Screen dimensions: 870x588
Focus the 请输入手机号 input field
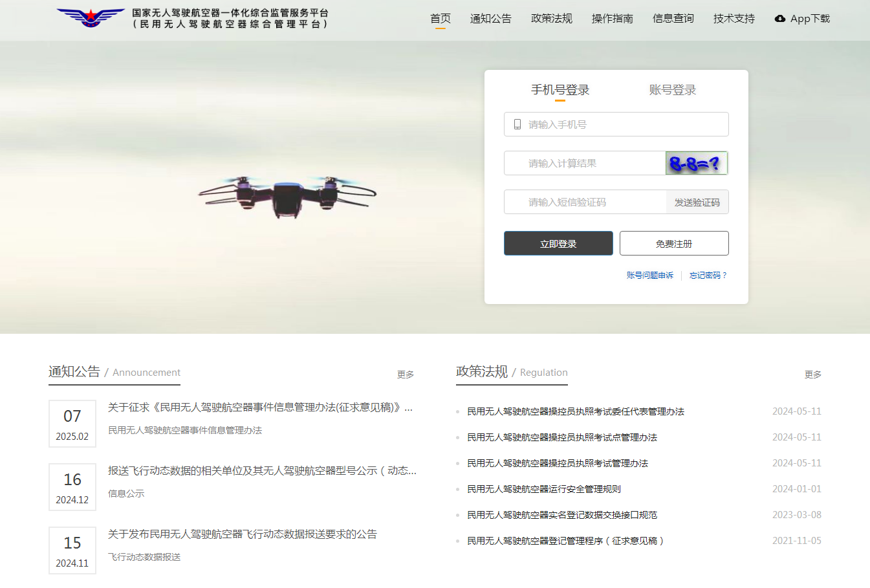[x=616, y=124]
